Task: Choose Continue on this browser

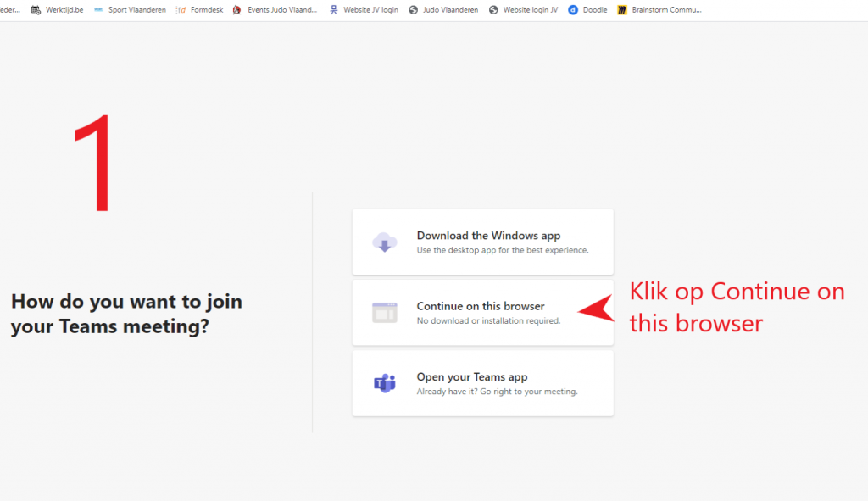Action: 482,313
